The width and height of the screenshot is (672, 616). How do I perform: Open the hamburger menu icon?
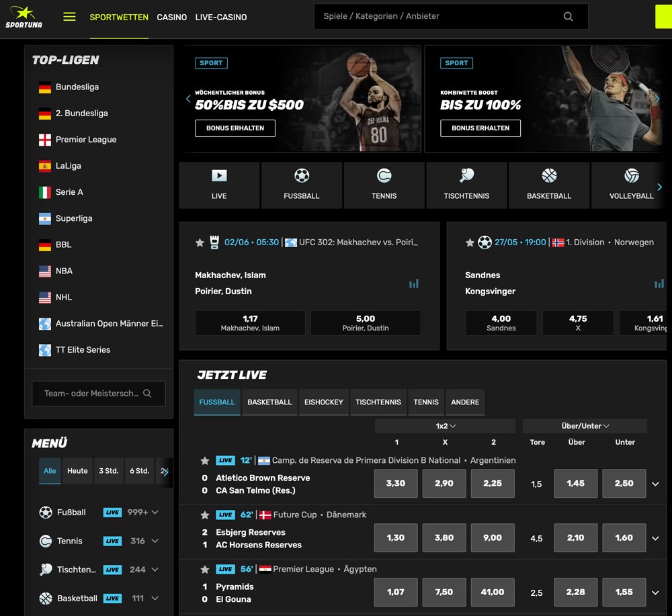69,17
